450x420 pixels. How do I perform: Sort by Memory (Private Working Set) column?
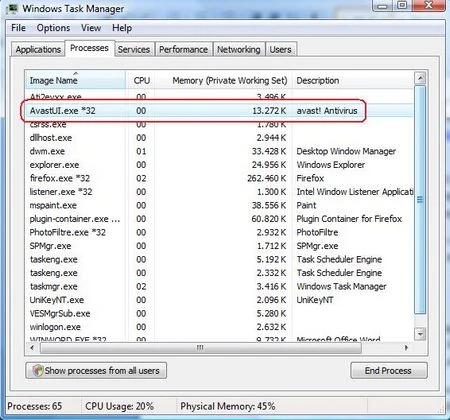click(x=224, y=80)
